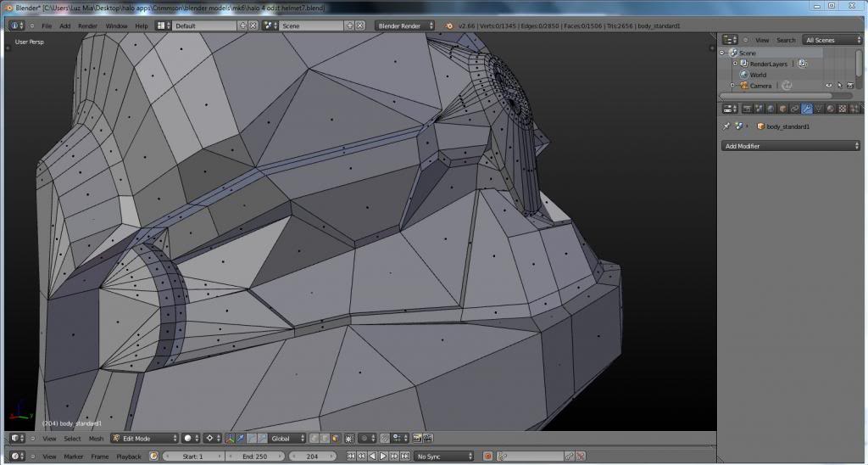The width and height of the screenshot is (868, 465).
Task: Jump to the last frame
Action: (x=405, y=457)
